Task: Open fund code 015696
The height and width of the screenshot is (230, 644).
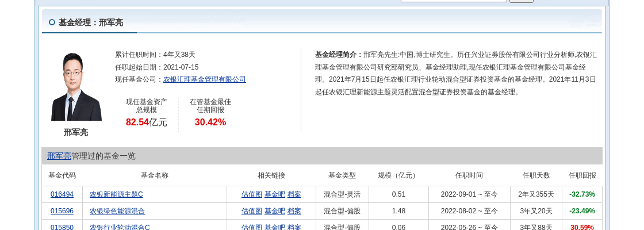Action: (x=62, y=211)
